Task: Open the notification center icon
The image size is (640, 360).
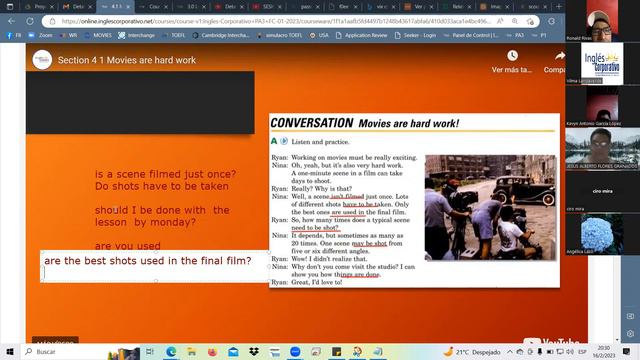Action: pyautogui.click(x=626, y=351)
